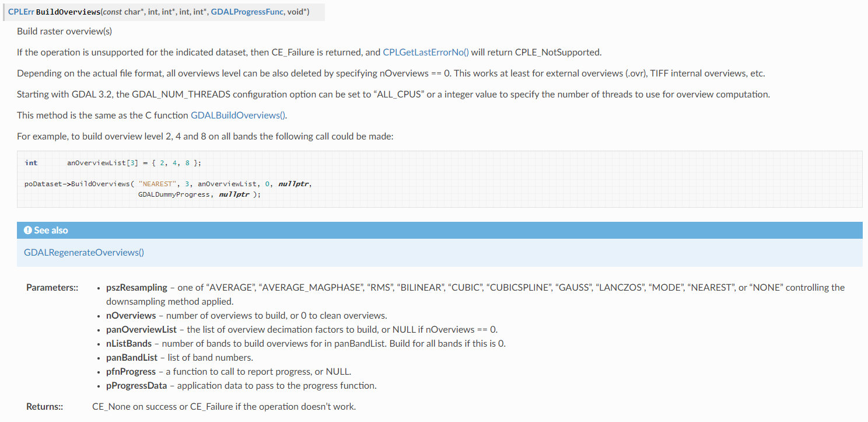Click the pProgressData parameter name
The height and width of the screenshot is (422, 868).
click(x=136, y=386)
